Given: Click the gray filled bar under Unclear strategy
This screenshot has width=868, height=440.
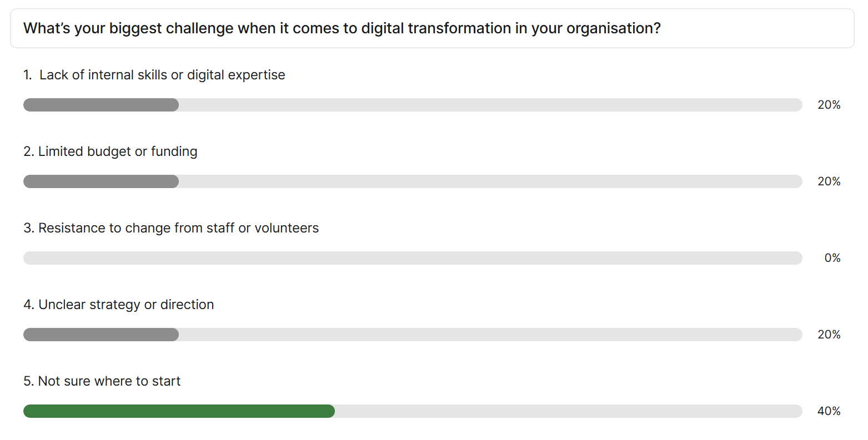Looking at the screenshot, I should (x=101, y=335).
